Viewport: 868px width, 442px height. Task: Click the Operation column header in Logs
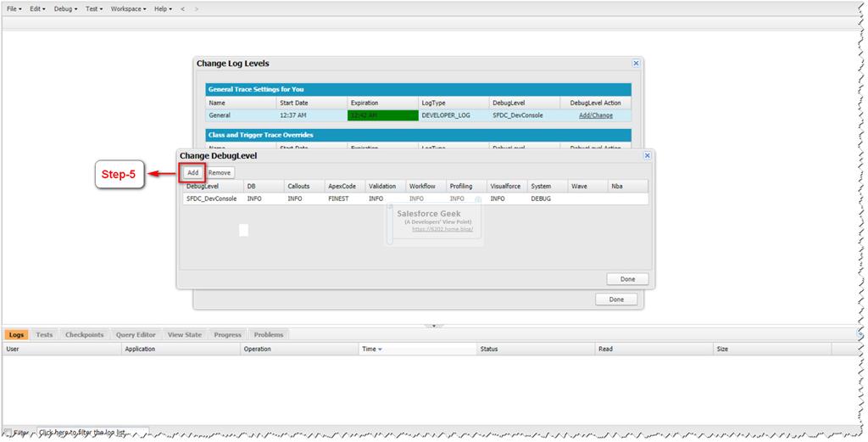(299, 349)
